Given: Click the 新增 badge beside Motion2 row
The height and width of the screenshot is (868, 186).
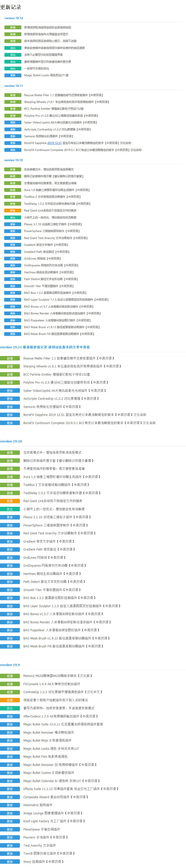Looking at the screenshot, I should pyautogui.click(x=10, y=676).
